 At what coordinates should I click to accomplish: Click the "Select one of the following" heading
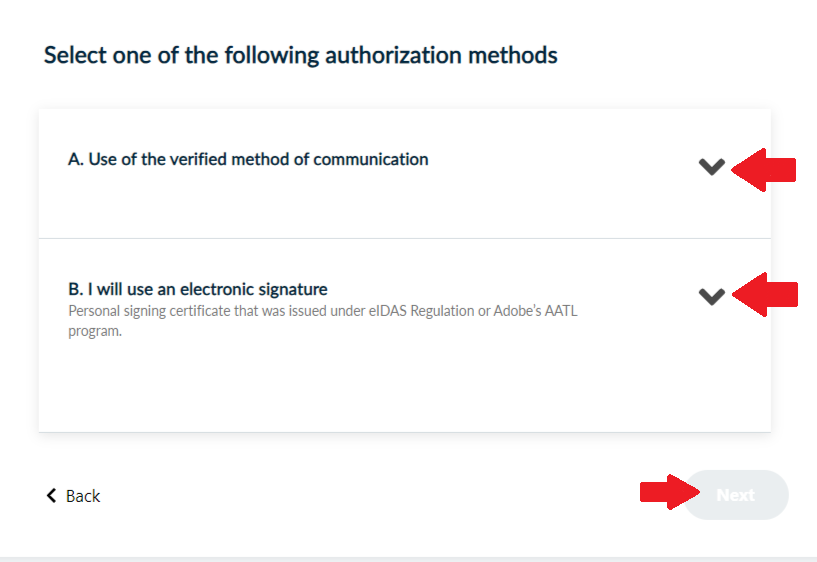[170, 55]
